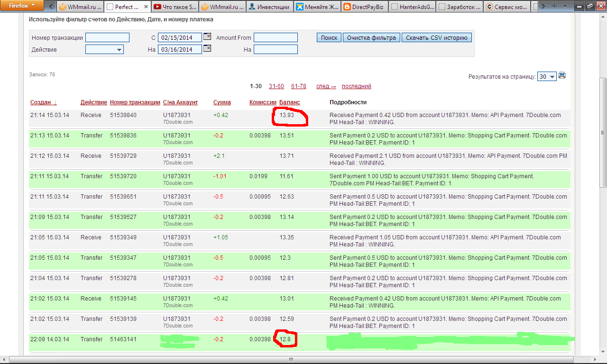607x364 pixels.
Task: Click the balance value 11.61
Action: click(x=286, y=176)
